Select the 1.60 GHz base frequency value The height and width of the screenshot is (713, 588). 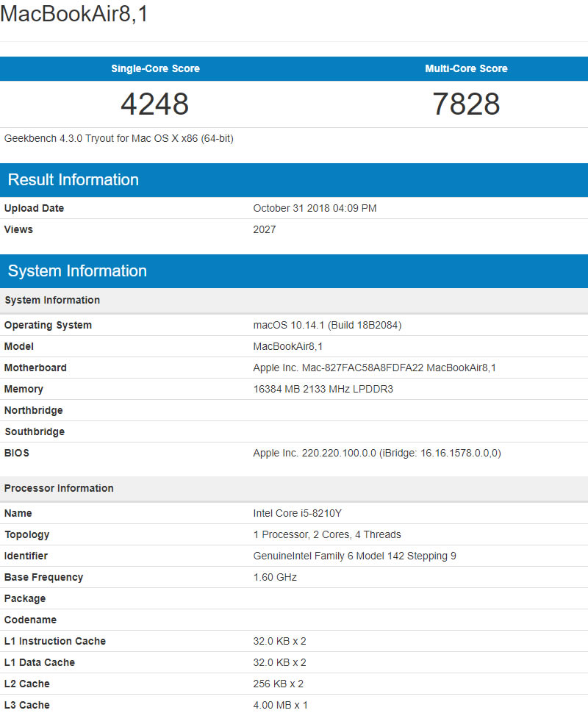[275, 577]
